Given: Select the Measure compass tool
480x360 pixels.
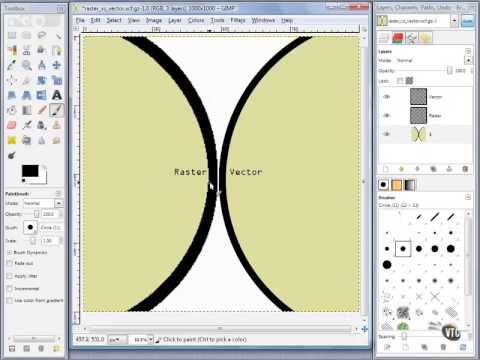Looking at the screenshot, I should [x=42, y=65].
